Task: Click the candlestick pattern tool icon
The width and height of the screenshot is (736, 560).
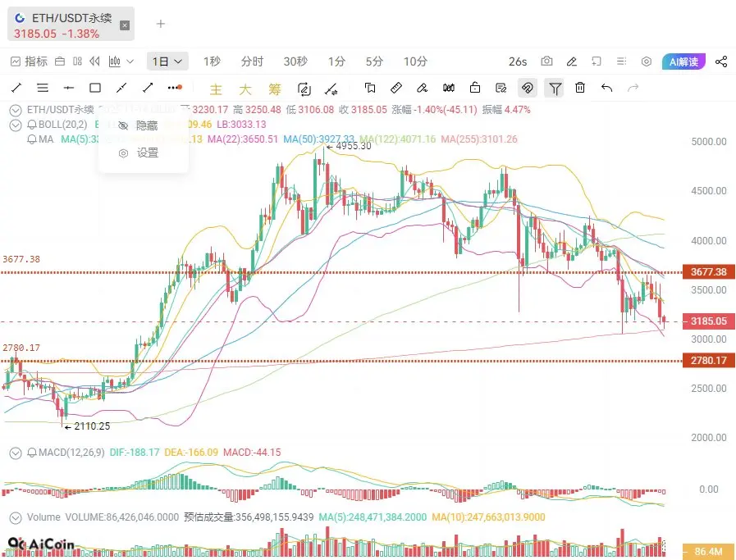Action: 449,88
